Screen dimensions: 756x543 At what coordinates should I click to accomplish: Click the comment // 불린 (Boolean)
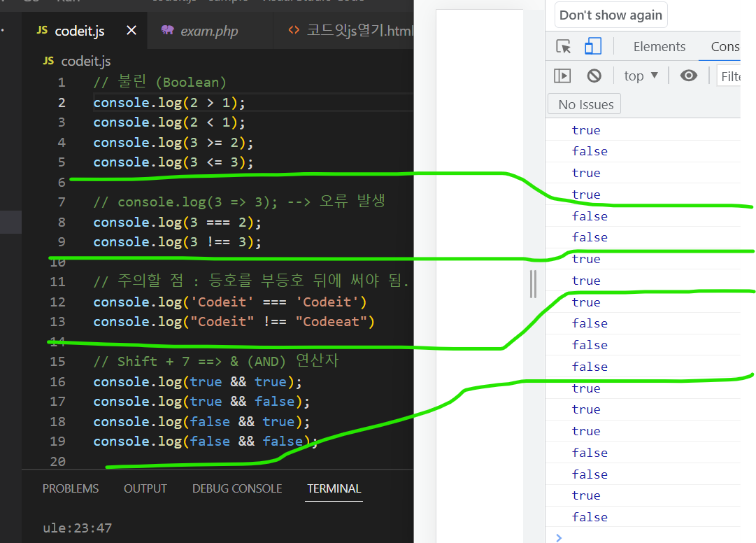tap(159, 82)
